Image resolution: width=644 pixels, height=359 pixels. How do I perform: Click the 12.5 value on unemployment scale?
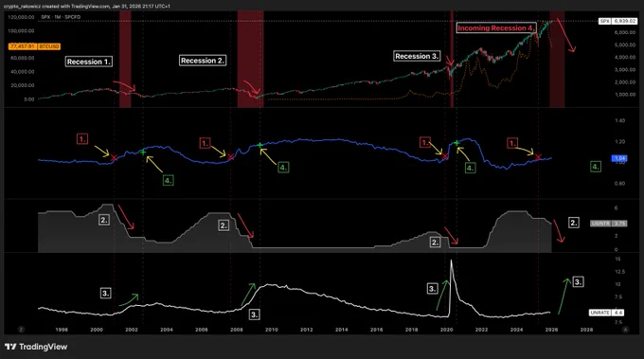coord(619,272)
